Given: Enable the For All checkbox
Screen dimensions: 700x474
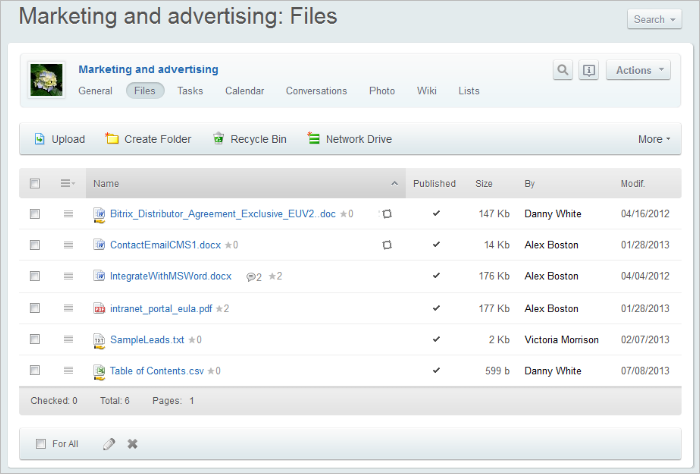Looking at the screenshot, I should 41,443.
